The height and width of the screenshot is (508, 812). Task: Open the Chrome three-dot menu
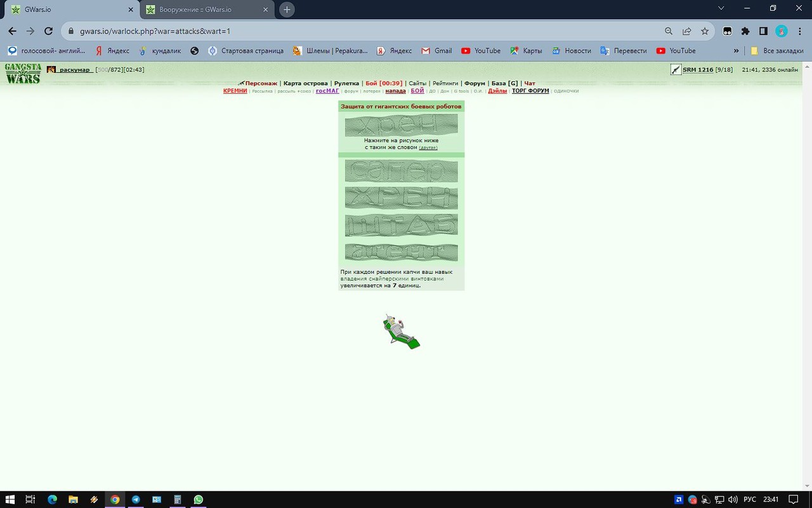click(799, 31)
